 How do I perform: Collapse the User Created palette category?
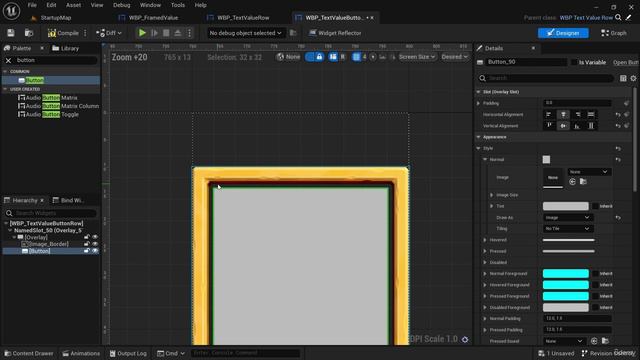click(x=5, y=89)
